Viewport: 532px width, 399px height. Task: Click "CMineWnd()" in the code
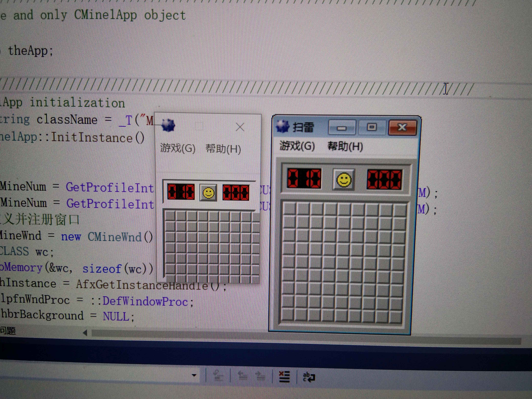[120, 237]
